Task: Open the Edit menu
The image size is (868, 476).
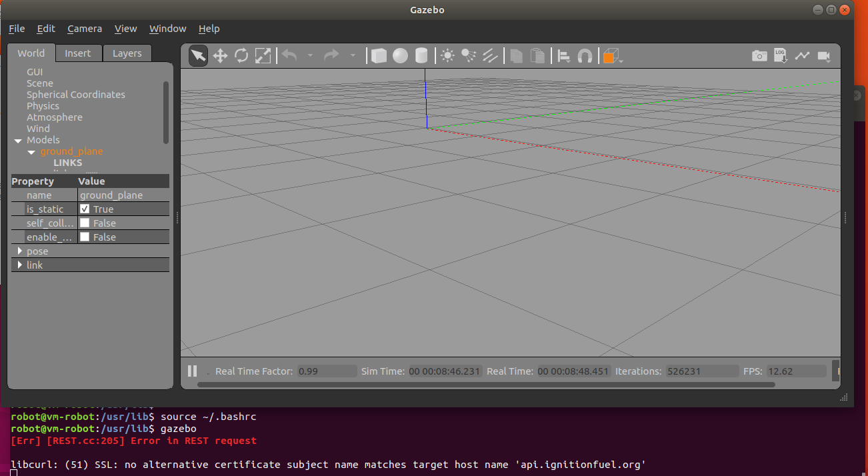Action: click(x=46, y=29)
